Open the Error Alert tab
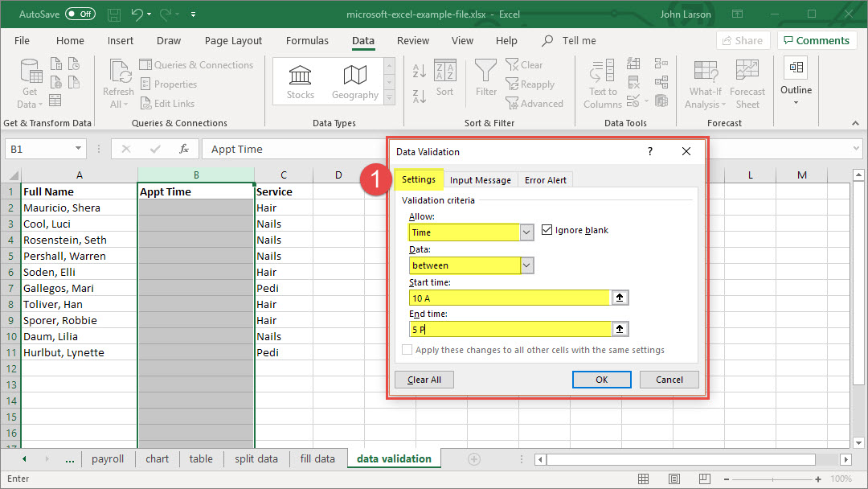Image resolution: width=868 pixels, height=489 pixels. (545, 180)
